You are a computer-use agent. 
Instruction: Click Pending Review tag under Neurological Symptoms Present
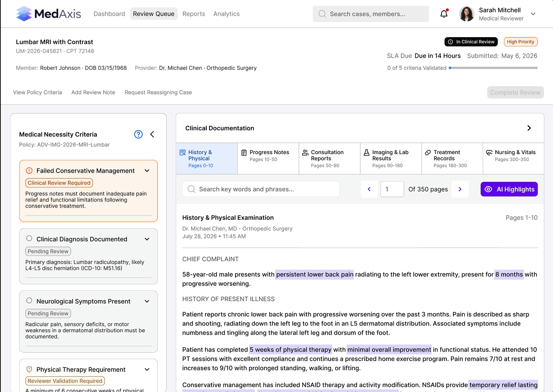tap(48, 313)
